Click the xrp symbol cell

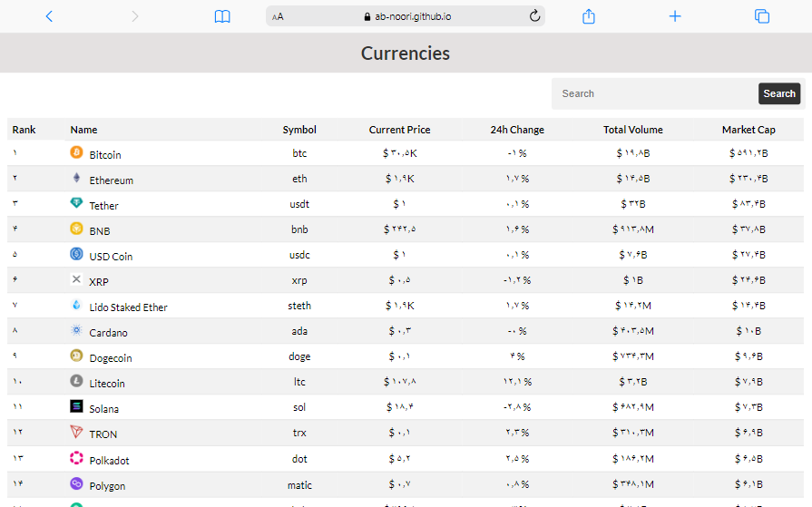299,280
